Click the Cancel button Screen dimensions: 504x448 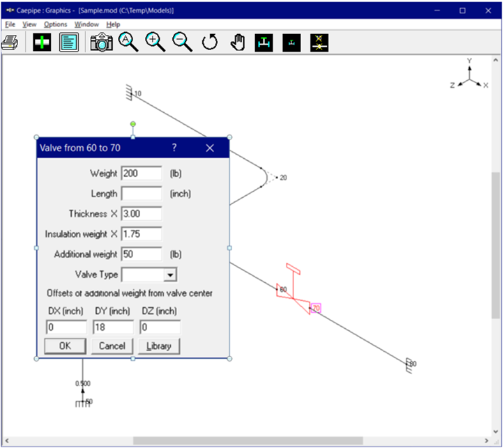(112, 346)
